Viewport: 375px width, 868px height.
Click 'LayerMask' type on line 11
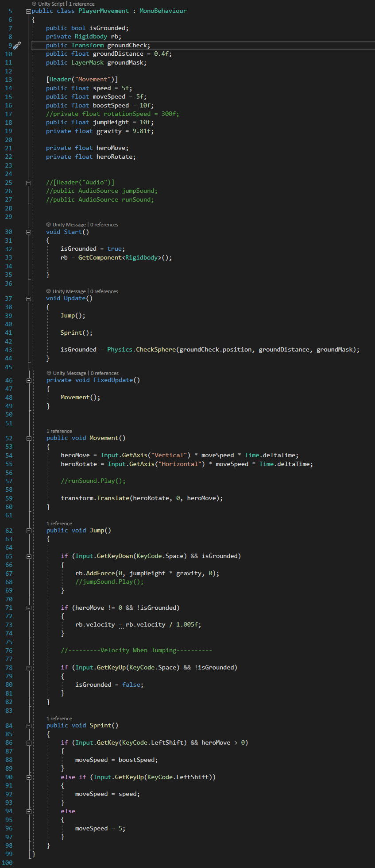(x=87, y=62)
